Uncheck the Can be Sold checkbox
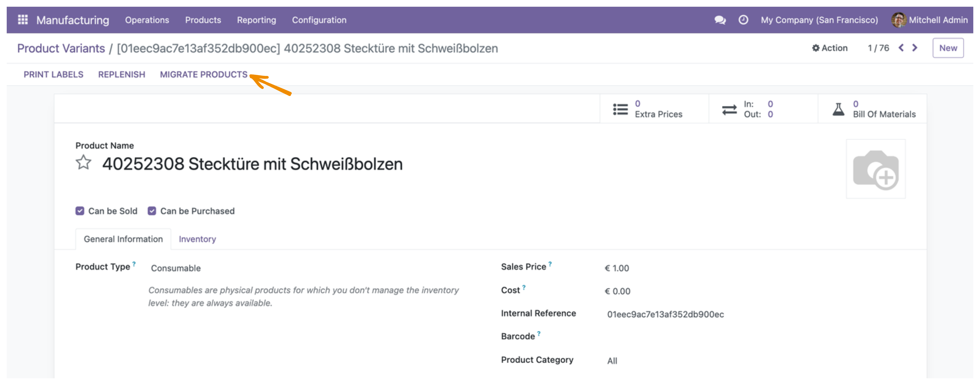980x385 pixels. (79, 211)
